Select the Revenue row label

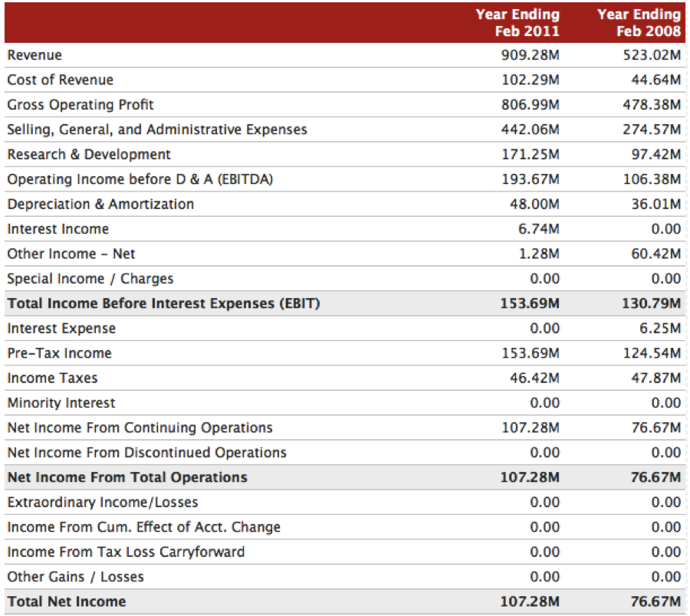[34, 55]
